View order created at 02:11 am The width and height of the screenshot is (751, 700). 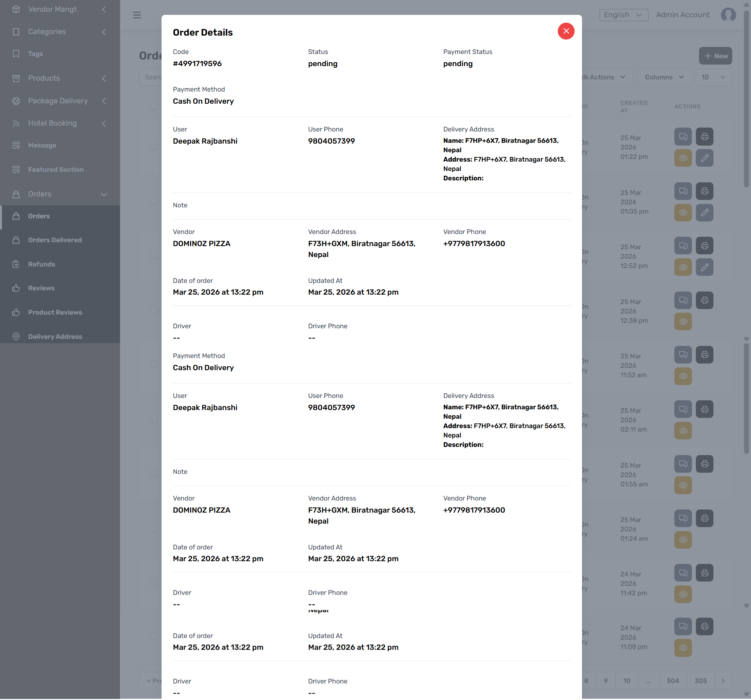tap(683, 431)
